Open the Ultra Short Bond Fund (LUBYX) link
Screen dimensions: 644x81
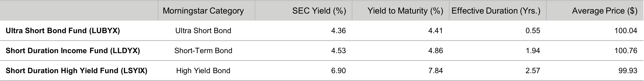pos(63,31)
